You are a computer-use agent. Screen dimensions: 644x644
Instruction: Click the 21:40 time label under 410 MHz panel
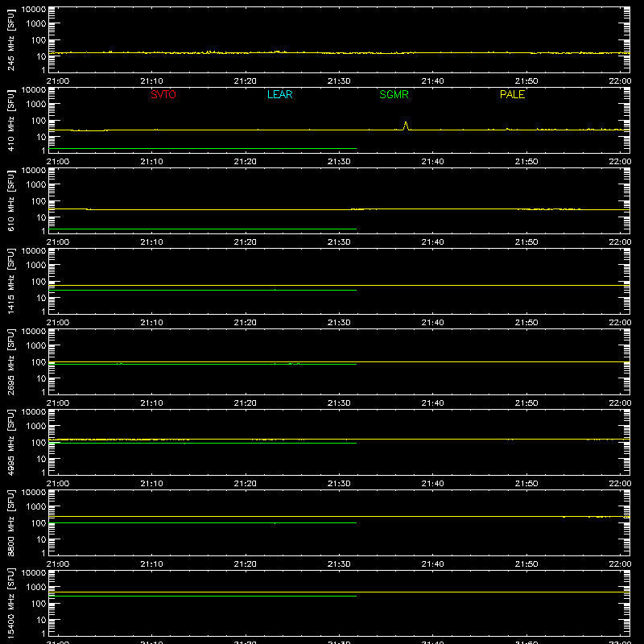click(x=433, y=162)
